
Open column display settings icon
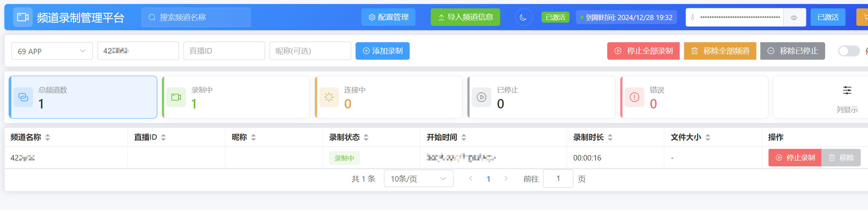(x=847, y=90)
